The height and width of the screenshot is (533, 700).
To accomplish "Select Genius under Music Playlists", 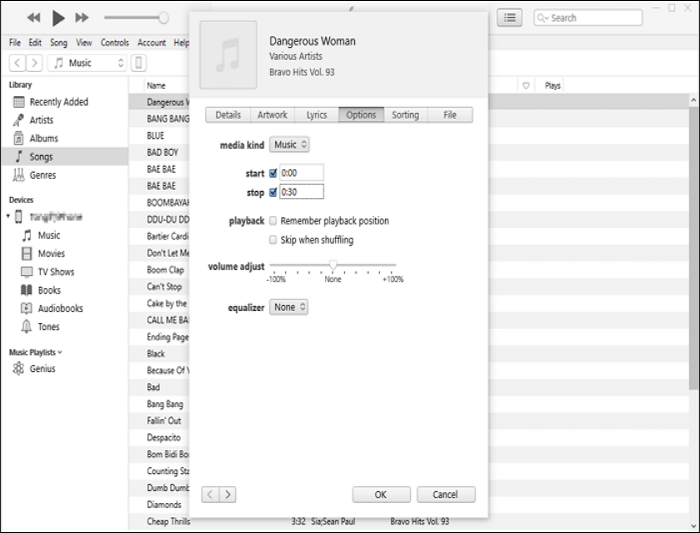I will 42,369.
